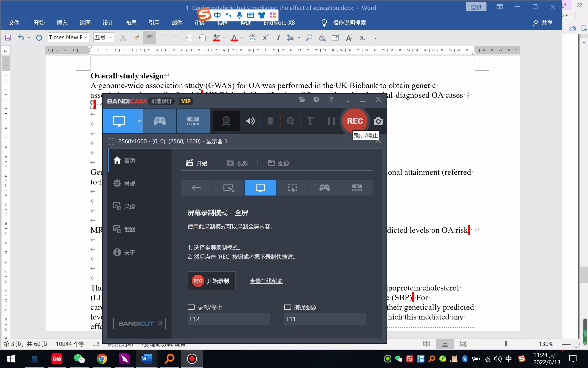588x368 pixels.
Task: Expand the line spacing dropdown
Action: [299, 37]
